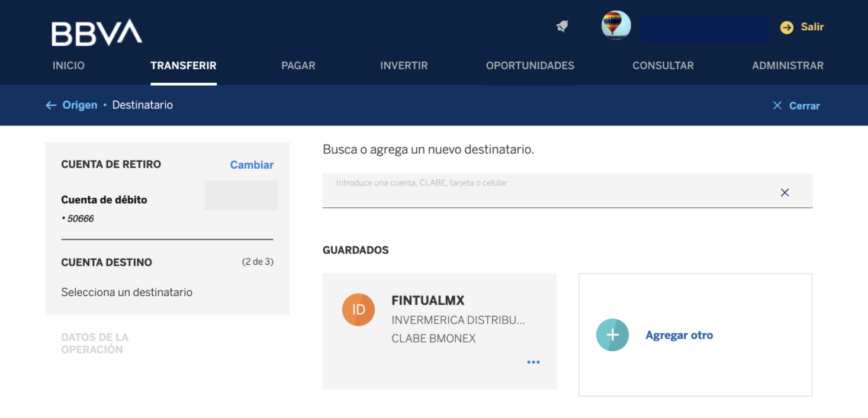Focus the account, CLABE or phone search field
The height and width of the screenshot is (418, 868).
[x=567, y=191]
